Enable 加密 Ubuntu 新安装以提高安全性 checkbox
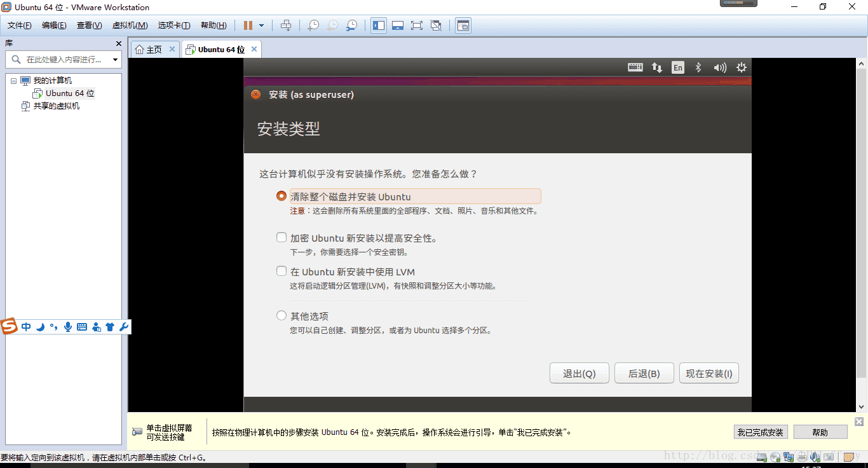868x468 pixels. 281,237
